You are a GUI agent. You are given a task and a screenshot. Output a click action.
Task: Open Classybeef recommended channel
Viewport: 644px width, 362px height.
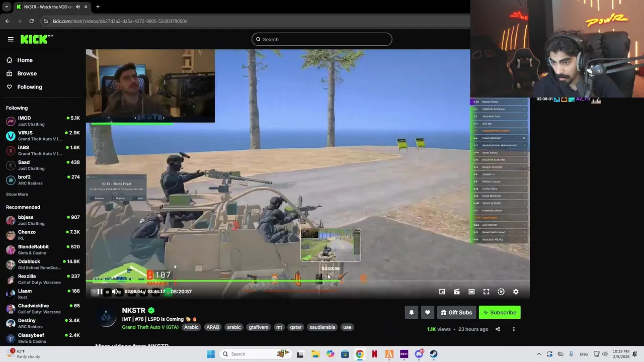tap(43, 338)
